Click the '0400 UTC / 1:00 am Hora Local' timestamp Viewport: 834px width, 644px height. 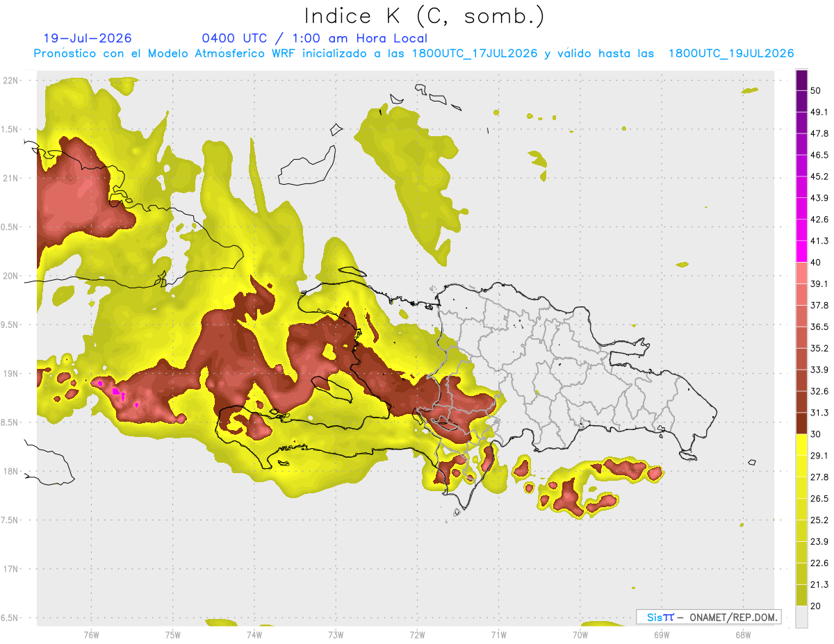314,38
